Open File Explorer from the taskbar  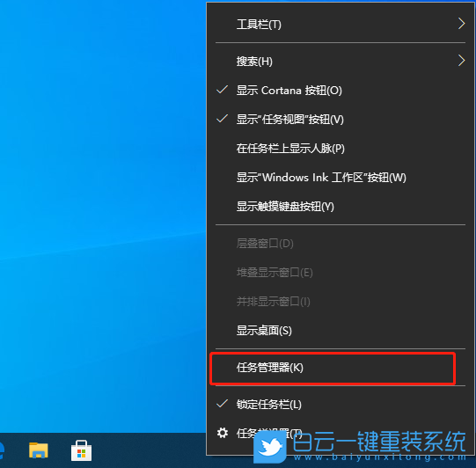pyautogui.click(x=38, y=450)
